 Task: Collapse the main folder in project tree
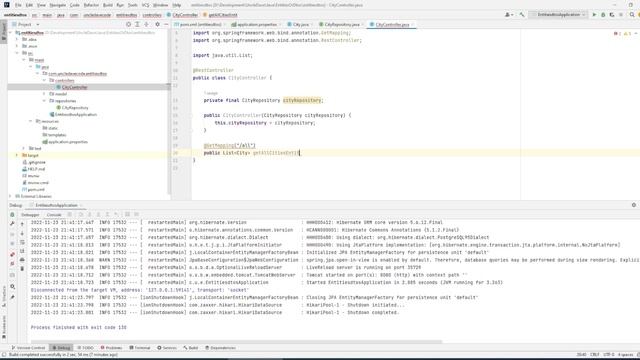24,60
